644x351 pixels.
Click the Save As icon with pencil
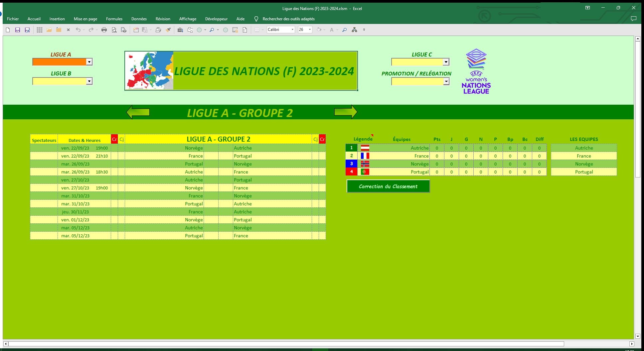[x=27, y=30]
